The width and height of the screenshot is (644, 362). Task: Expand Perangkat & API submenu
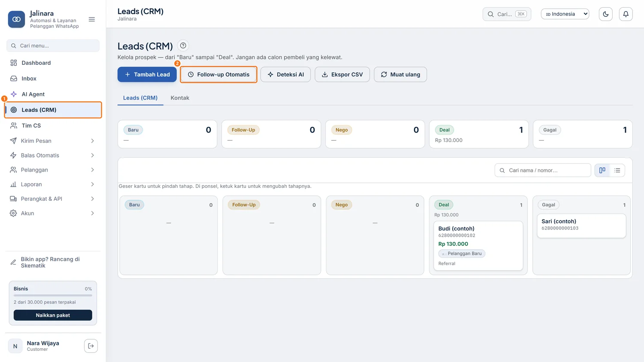click(x=53, y=199)
